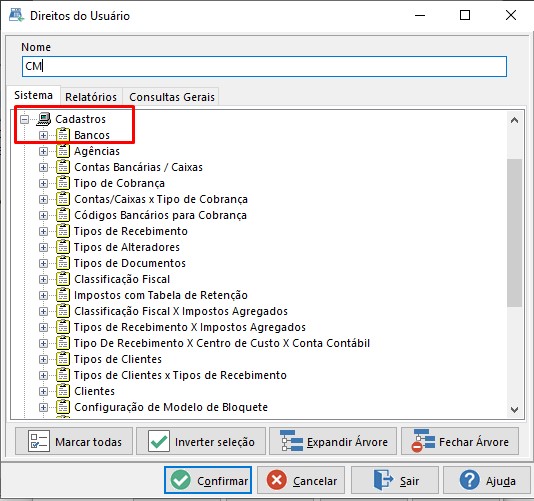Select Códigos Bancários para Cobrança label
Image resolution: width=534 pixels, height=501 pixels.
pos(160,215)
